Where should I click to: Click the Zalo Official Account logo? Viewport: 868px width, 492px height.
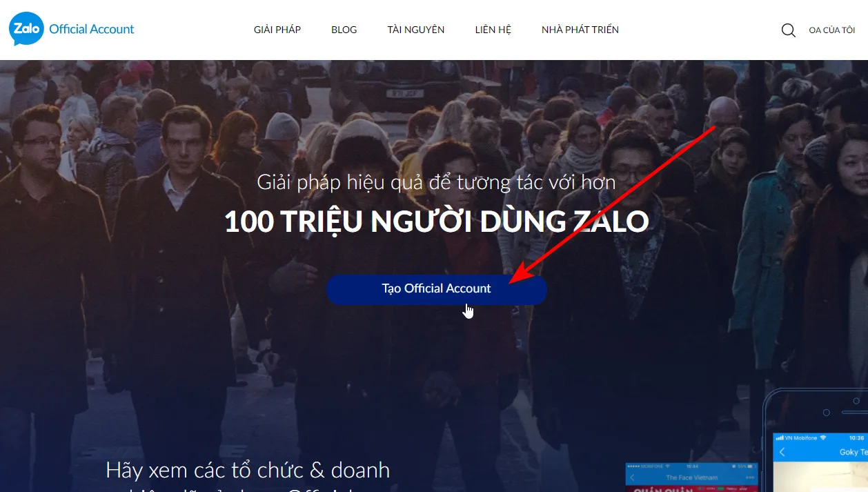click(x=72, y=30)
